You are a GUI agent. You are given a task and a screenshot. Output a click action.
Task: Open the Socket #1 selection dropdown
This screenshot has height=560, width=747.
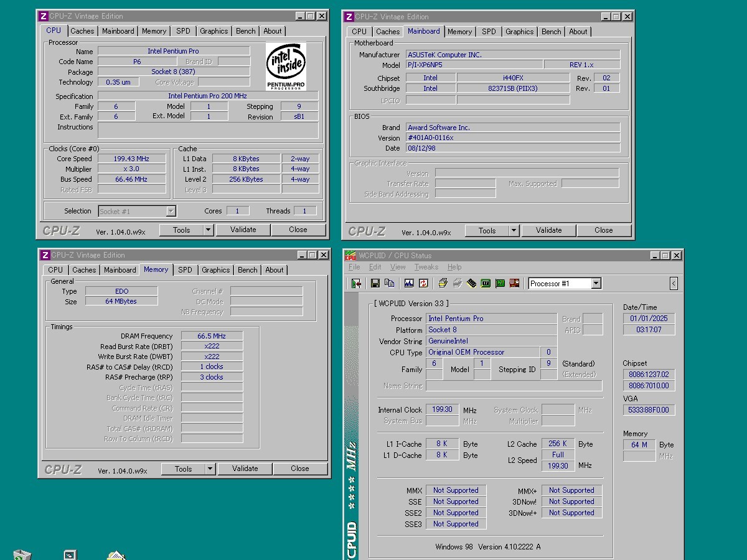click(x=171, y=212)
